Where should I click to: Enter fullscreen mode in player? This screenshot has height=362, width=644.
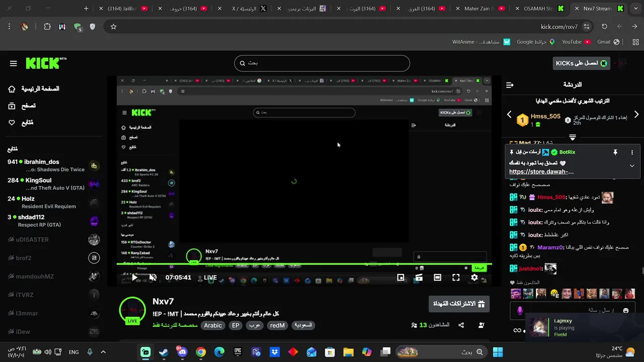pyautogui.click(x=456, y=278)
